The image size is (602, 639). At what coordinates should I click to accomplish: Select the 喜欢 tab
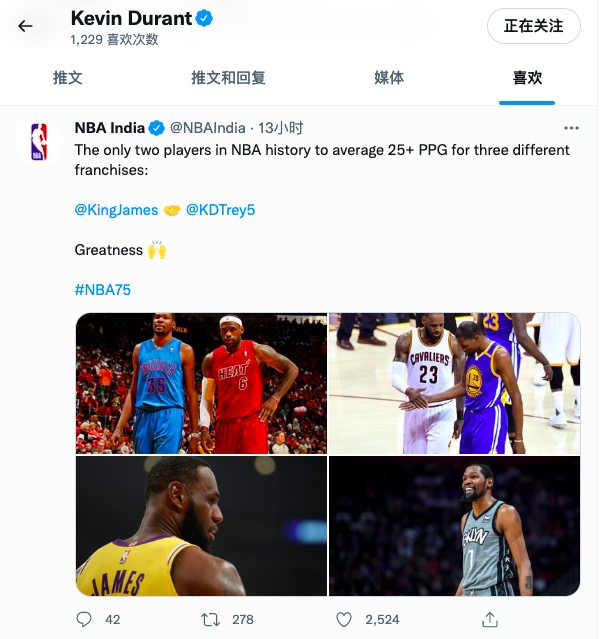527,77
